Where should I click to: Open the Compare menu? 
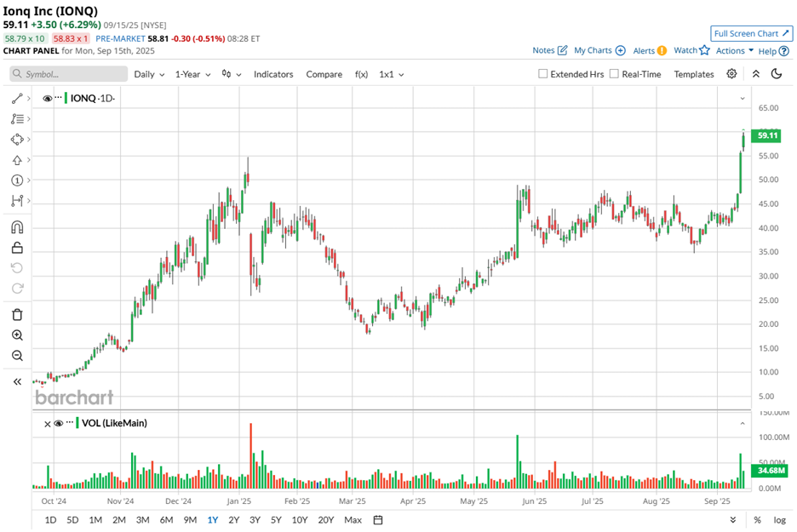click(x=324, y=74)
